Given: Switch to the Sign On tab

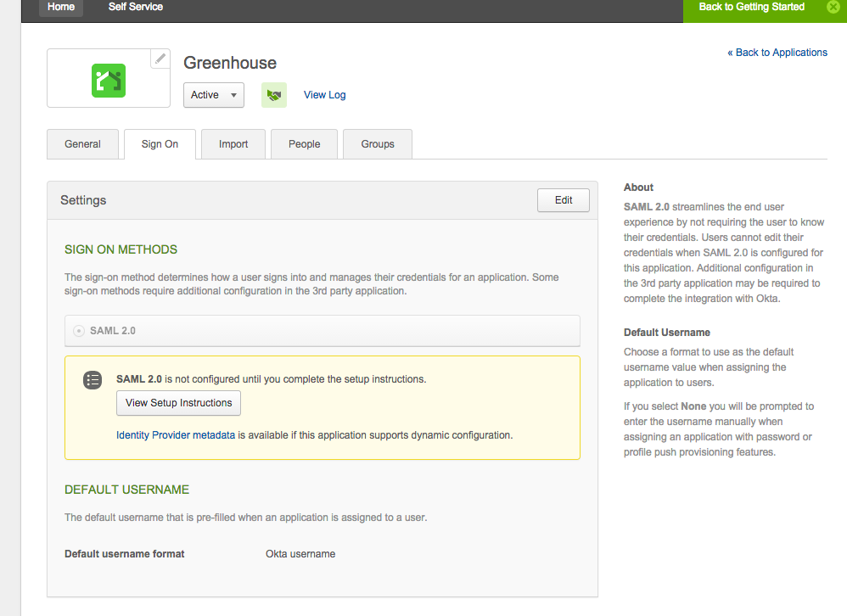Looking at the screenshot, I should click(160, 144).
